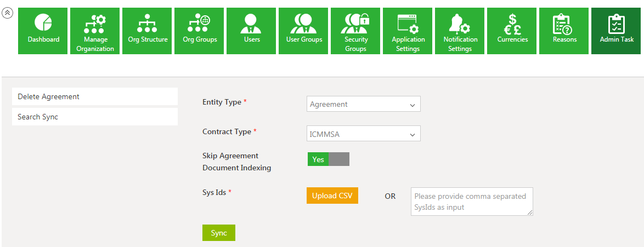
Task: Open the Dashboard tile
Action: click(x=43, y=31)
